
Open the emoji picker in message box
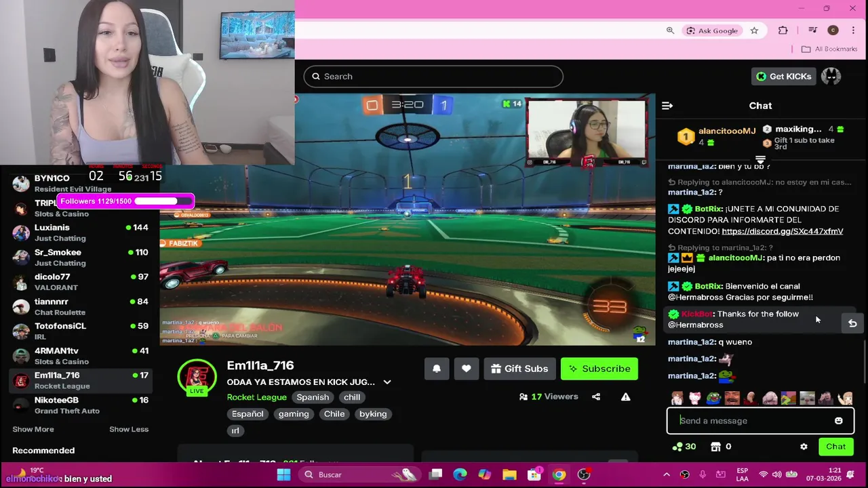pos(838,421)
